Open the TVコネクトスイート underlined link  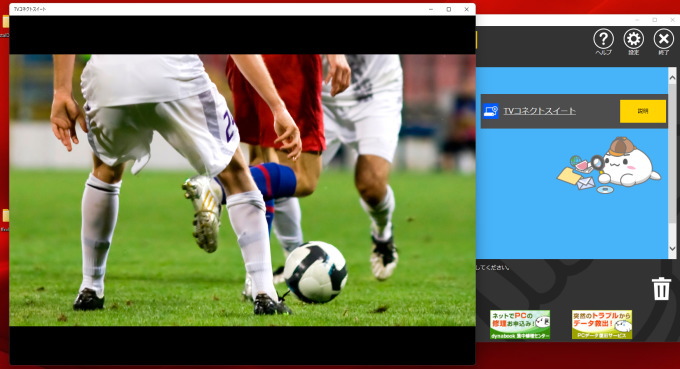539,111
